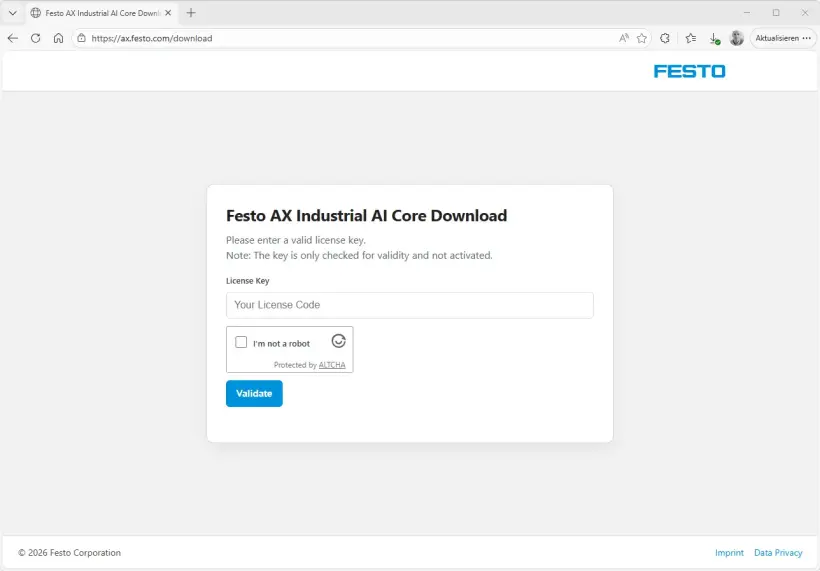Open user profile avatar

pos(737,38)
